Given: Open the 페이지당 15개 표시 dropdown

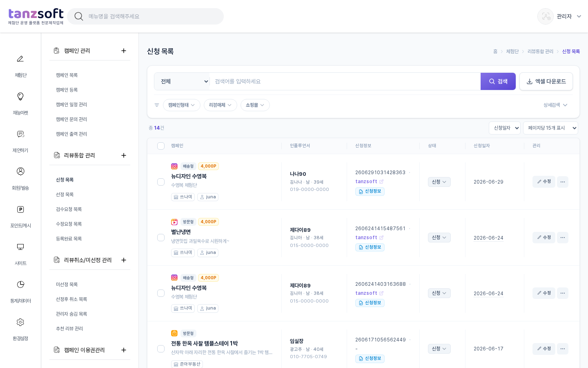Looking at the screenshot, I should pos(550,128).
